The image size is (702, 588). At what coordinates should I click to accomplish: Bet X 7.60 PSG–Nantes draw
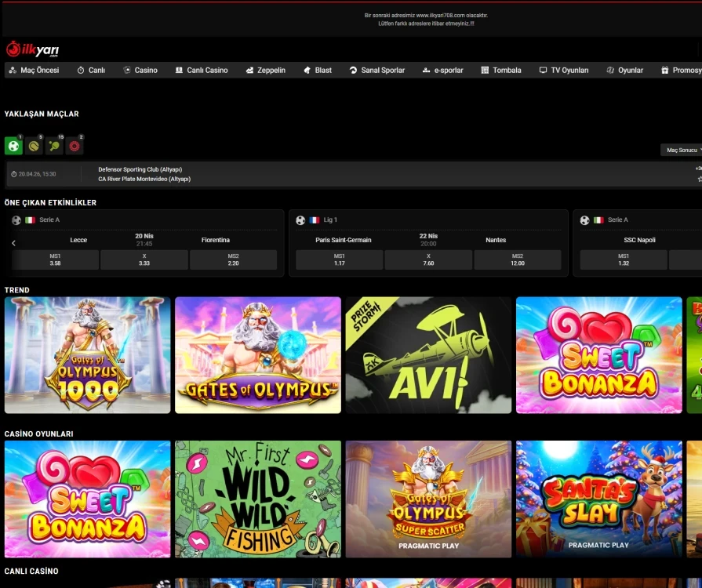[428, 260]
